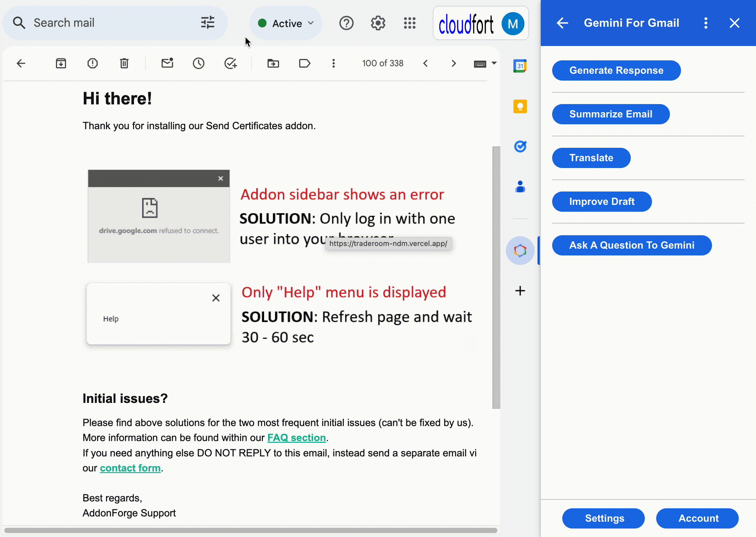Click the Help menu screenshot image
The height and width of the screenshot is (537, 756).
pos(158,314)
